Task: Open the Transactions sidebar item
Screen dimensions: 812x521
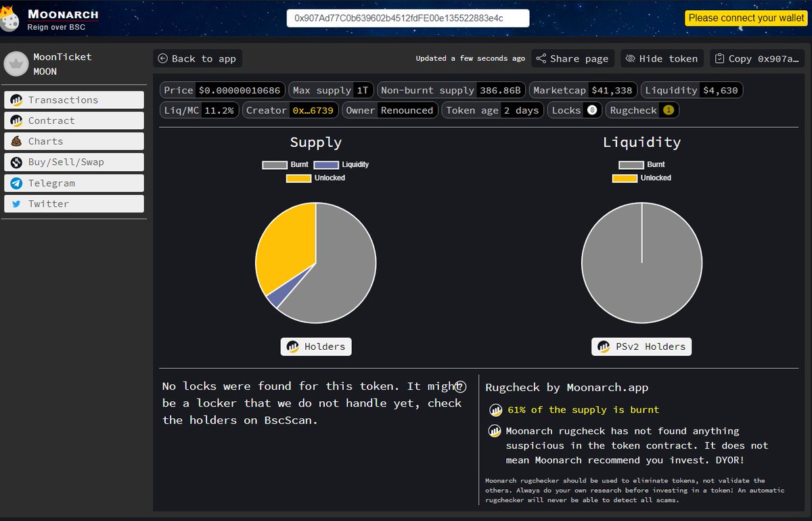Action: [74, 100]
